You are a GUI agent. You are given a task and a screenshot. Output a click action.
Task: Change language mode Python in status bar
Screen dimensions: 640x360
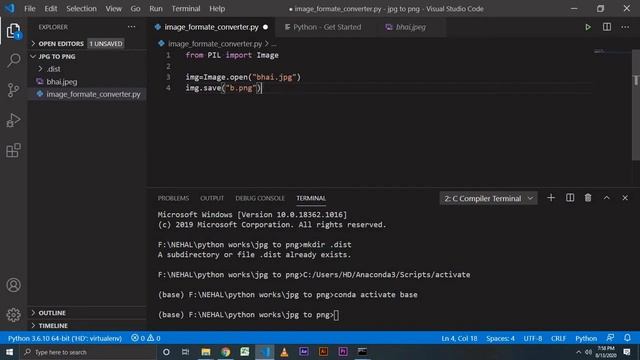[586, 338]
